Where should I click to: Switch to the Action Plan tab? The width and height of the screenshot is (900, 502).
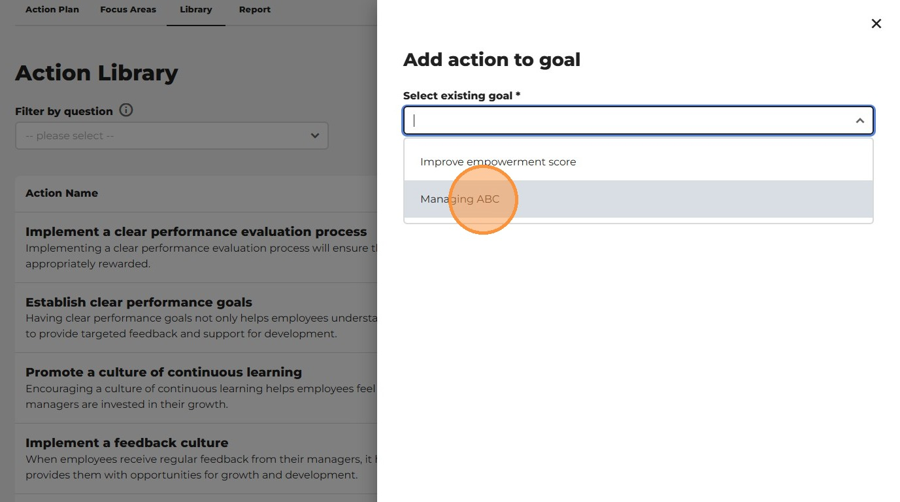pyautogui.click(x=52, y=10)
